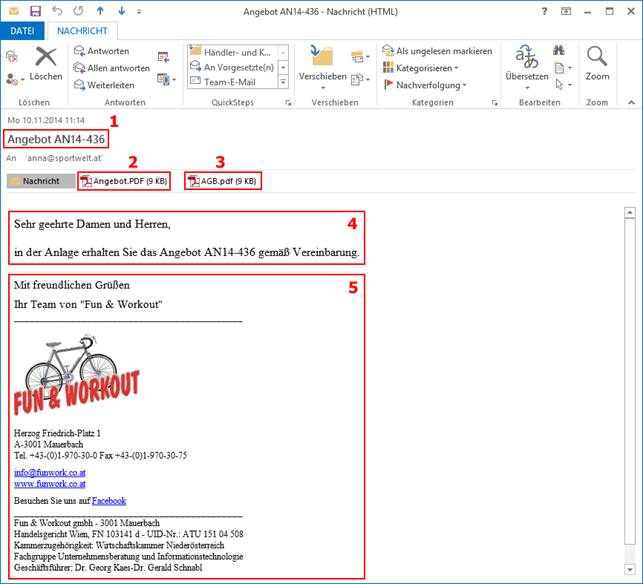Expand the QuickSteps gallery list
The height and width of the screenshot is (584, 643).
coord(283,85)
